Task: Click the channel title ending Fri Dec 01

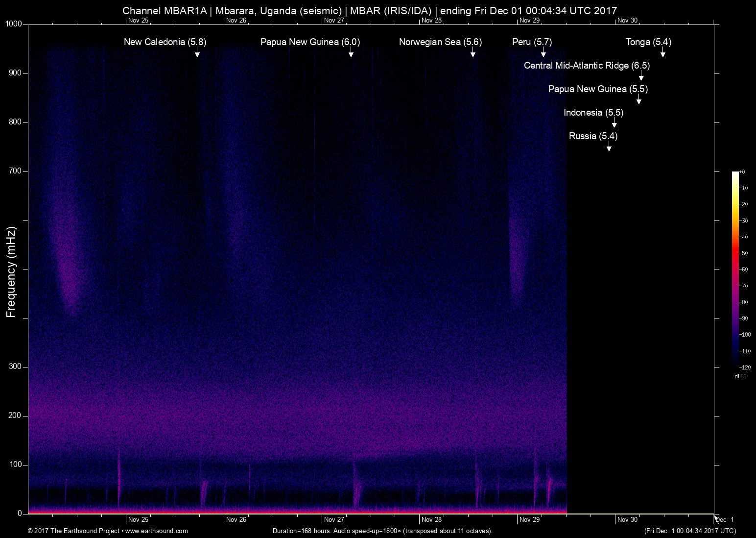Action: 370,10
